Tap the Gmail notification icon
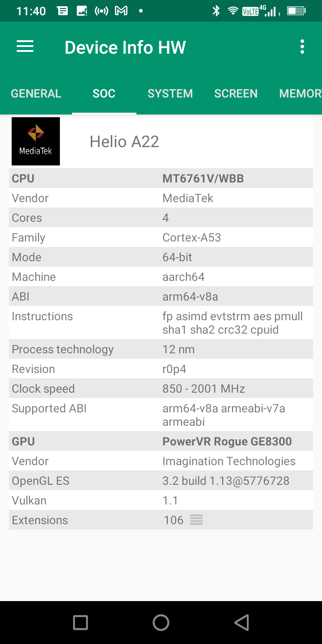Screen dimensions: 322x644 coord(121,11)
